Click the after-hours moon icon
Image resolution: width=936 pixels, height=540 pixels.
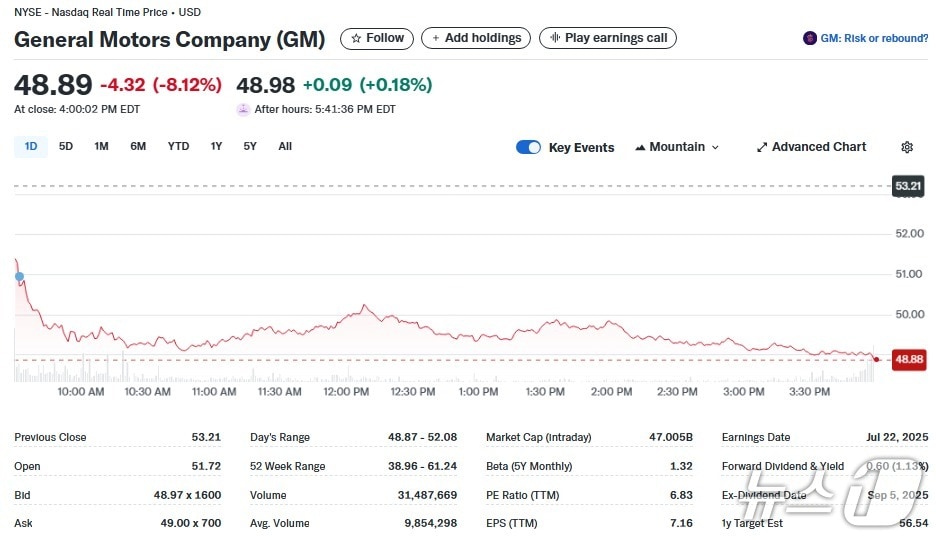[x=243, y=110]
